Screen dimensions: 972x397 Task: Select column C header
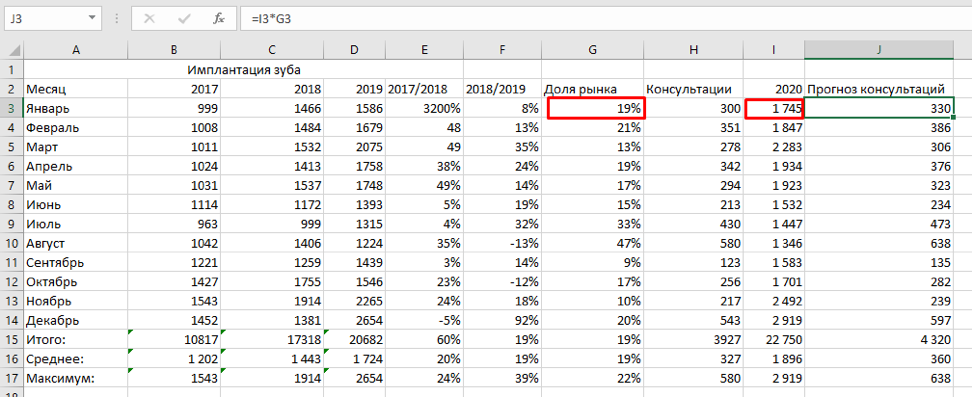(272, 50)
